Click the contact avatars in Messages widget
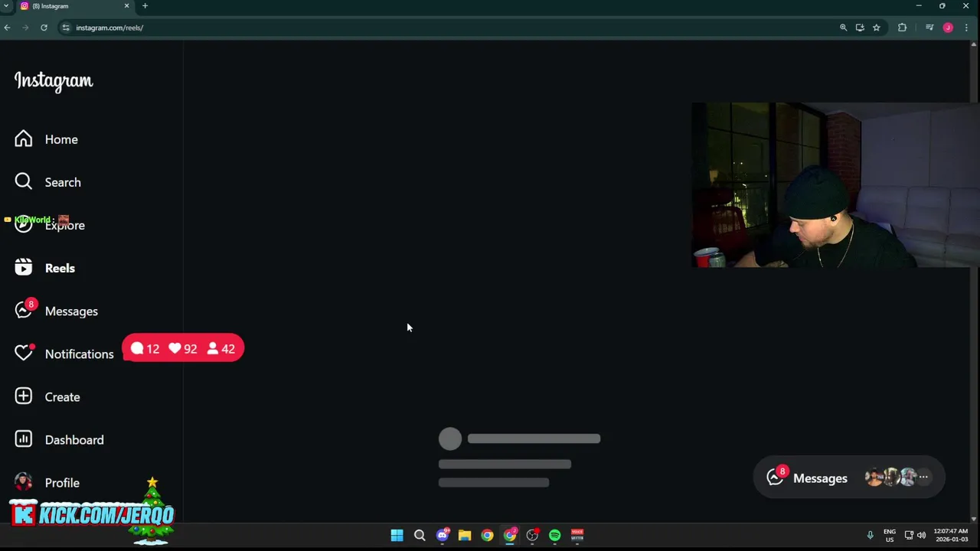The width and height of the screenshot is (980, 551). click(x=891, y=477)
